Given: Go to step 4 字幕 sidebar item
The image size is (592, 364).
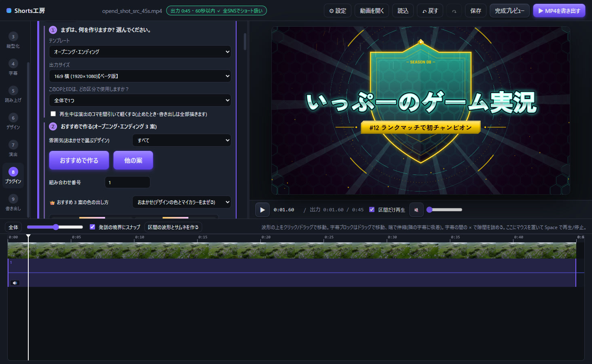Looking at the screenshot, I should (13, 67).
